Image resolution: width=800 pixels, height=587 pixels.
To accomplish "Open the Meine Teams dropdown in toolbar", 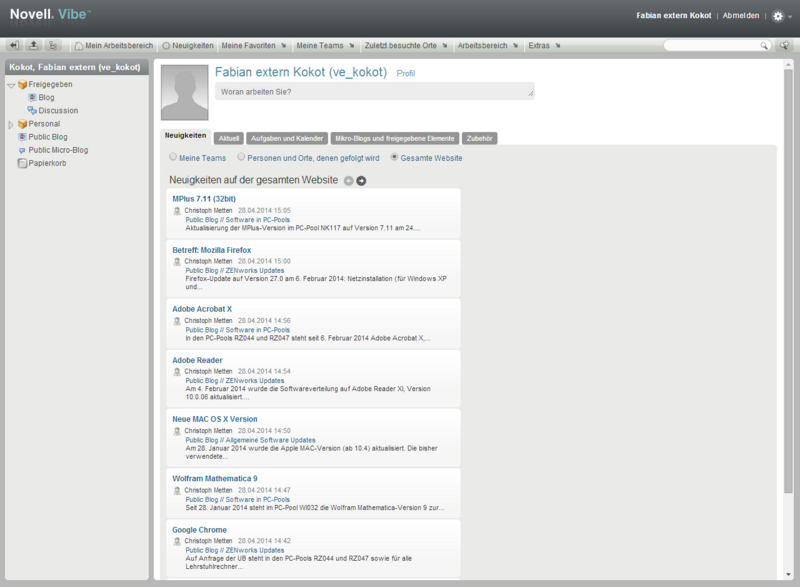I will (325, 46).
